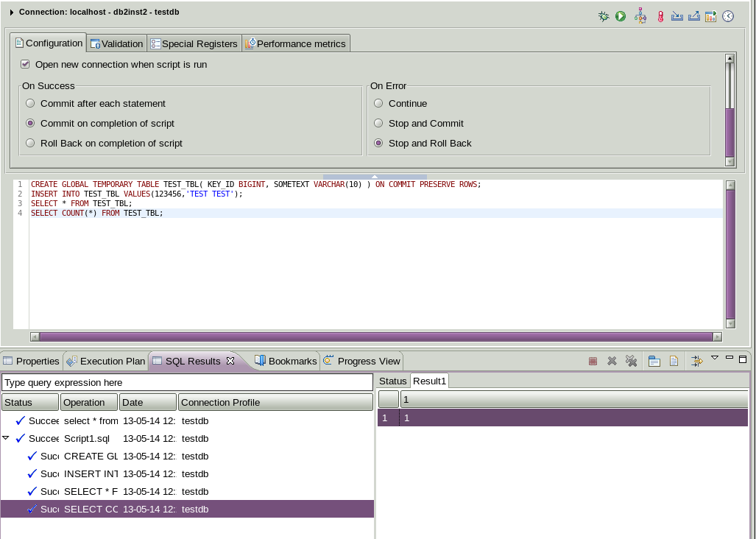756x539 pixels.
Task: Click the export arrow tray icon
Action: [x=695, y=15]
